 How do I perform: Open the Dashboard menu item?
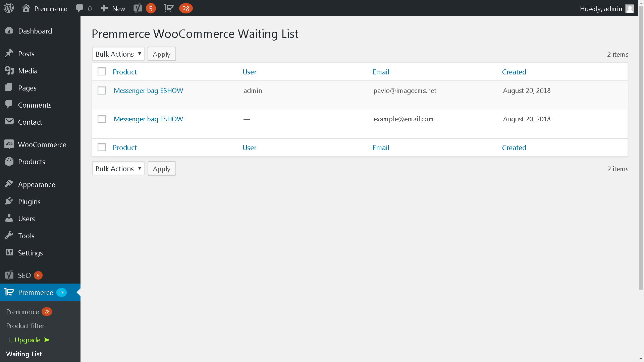[x=40, y=31]
